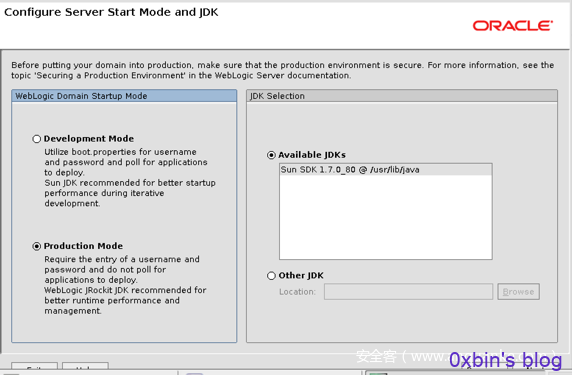Choose the Other JDK option
The image size is (572, 375).
(271, 276)
